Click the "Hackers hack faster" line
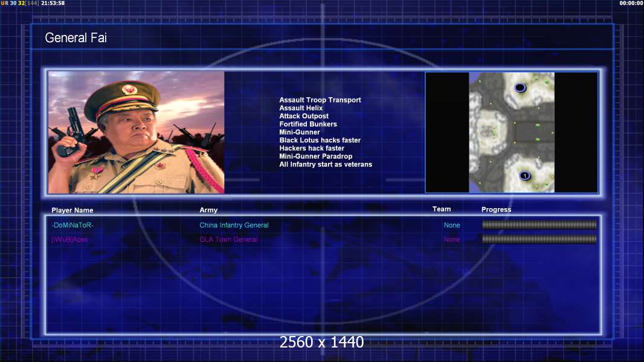 (x=312, y=148)
